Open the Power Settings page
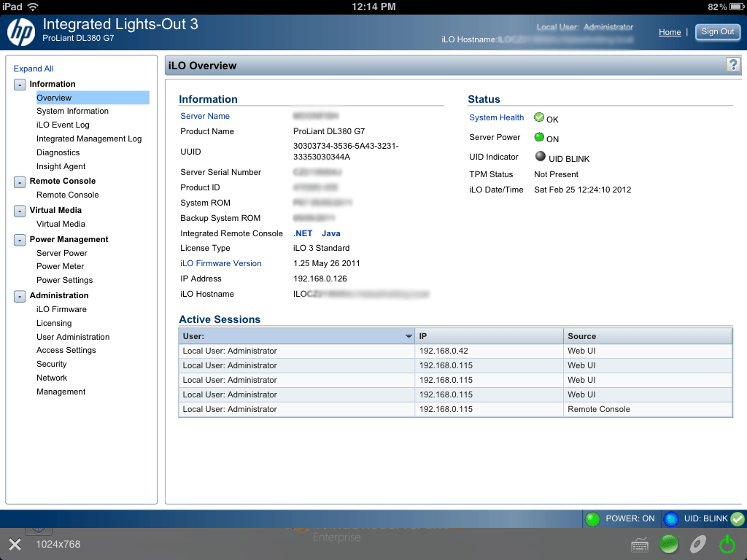 click(x=65, y=280)
